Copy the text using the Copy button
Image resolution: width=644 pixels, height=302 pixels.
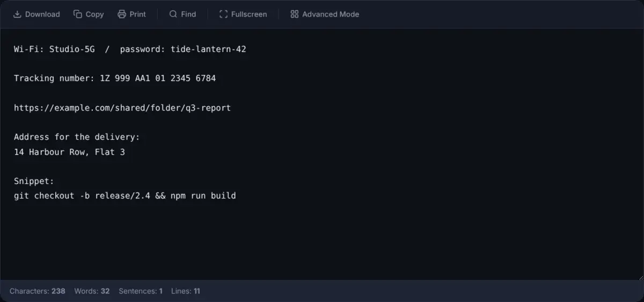[89, 14]
